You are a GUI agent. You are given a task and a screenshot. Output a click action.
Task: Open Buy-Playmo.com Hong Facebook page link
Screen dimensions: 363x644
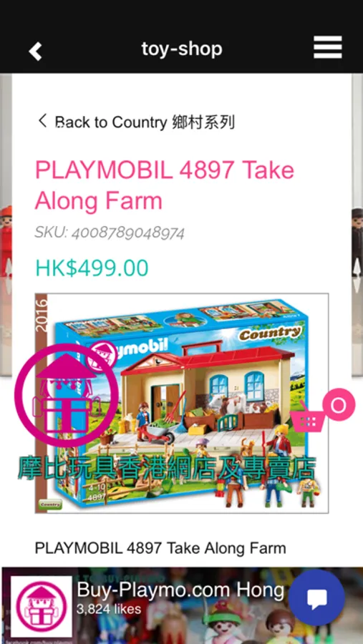180,590
